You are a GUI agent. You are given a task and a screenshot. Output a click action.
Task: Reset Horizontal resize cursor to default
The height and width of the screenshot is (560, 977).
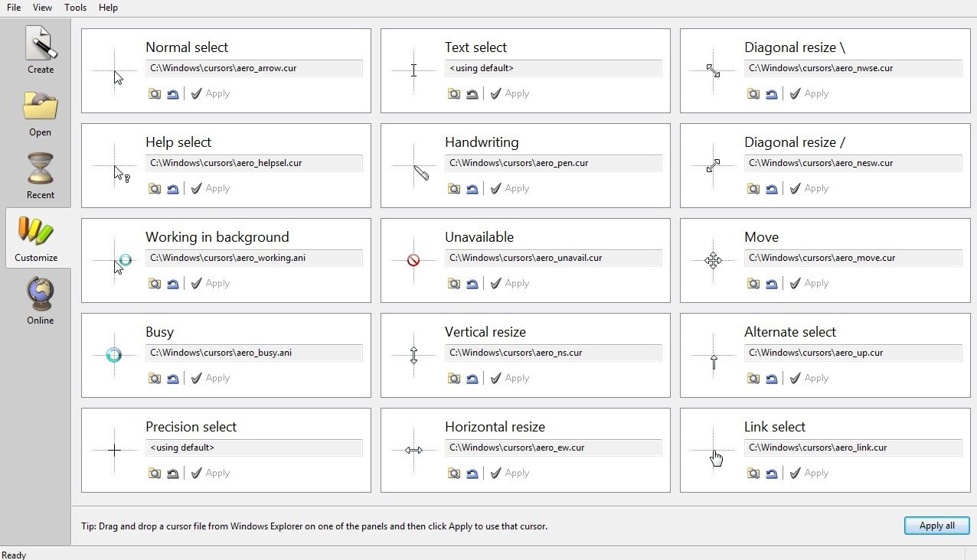pos(472,473)
